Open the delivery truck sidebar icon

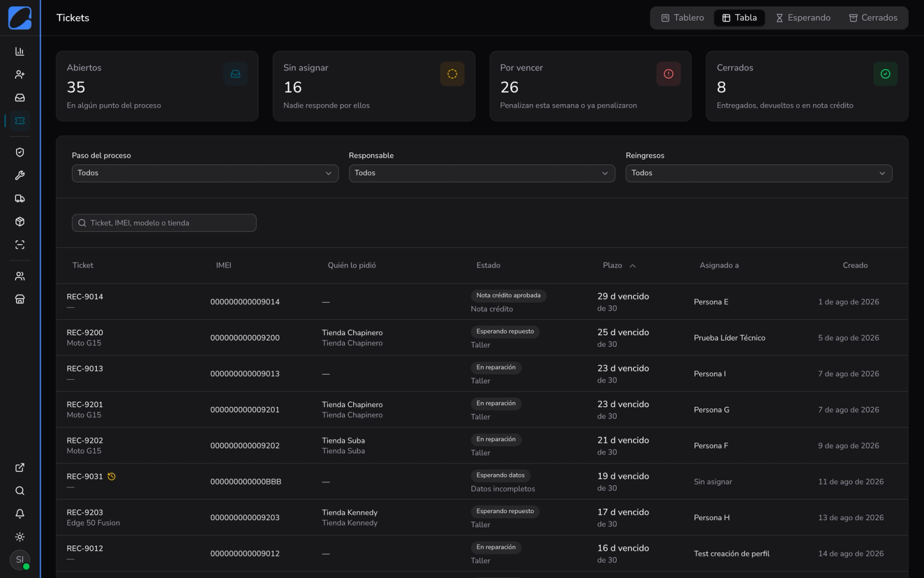tap(20, 198)
